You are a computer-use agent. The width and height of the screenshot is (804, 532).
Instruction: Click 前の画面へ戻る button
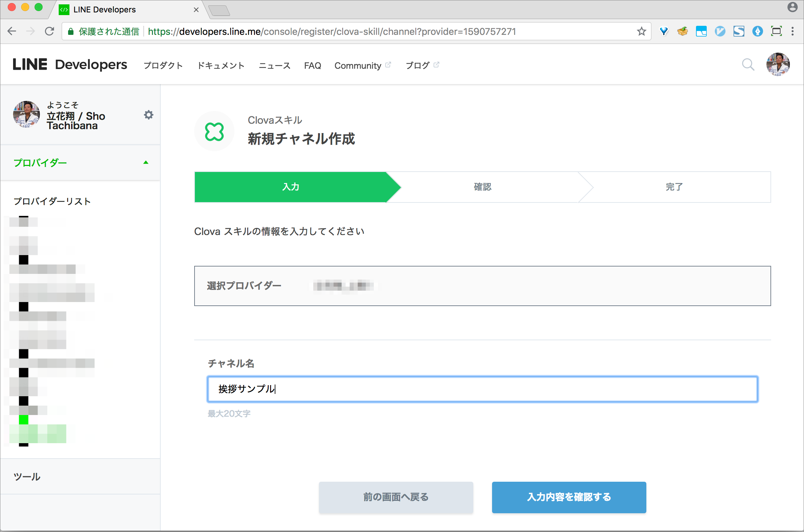click(x=396, y=497)
